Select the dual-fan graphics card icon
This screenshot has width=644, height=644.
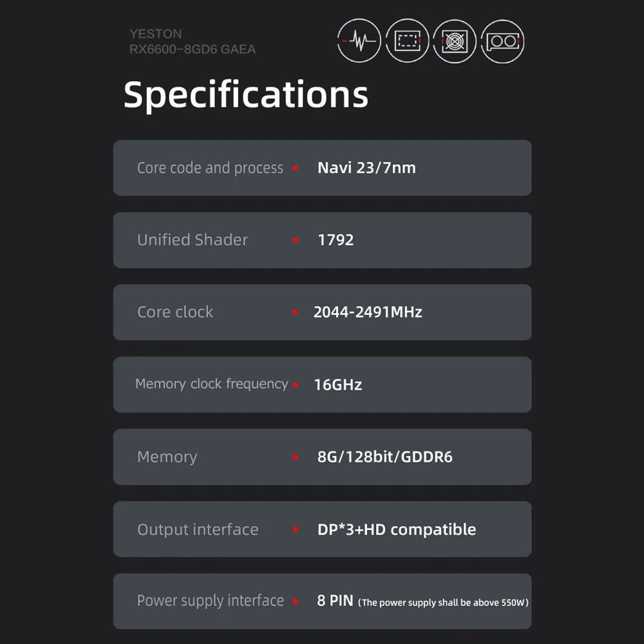click(x=502, y=41)
